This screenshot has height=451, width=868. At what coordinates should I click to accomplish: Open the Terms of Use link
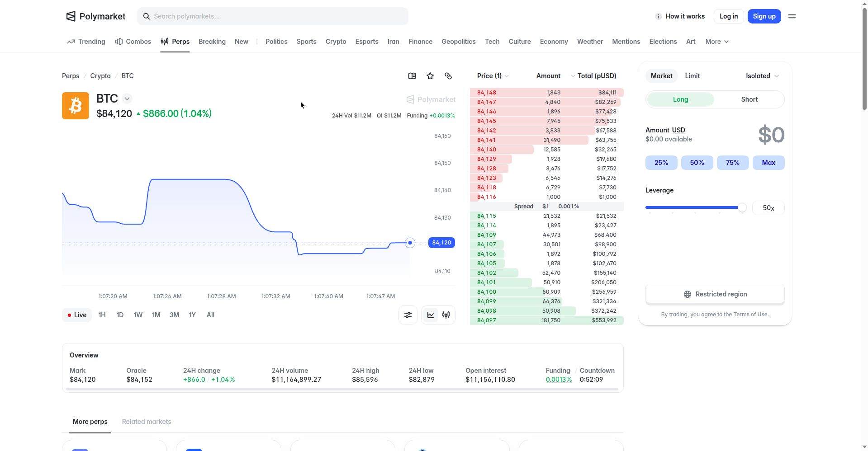pos(750,315)
